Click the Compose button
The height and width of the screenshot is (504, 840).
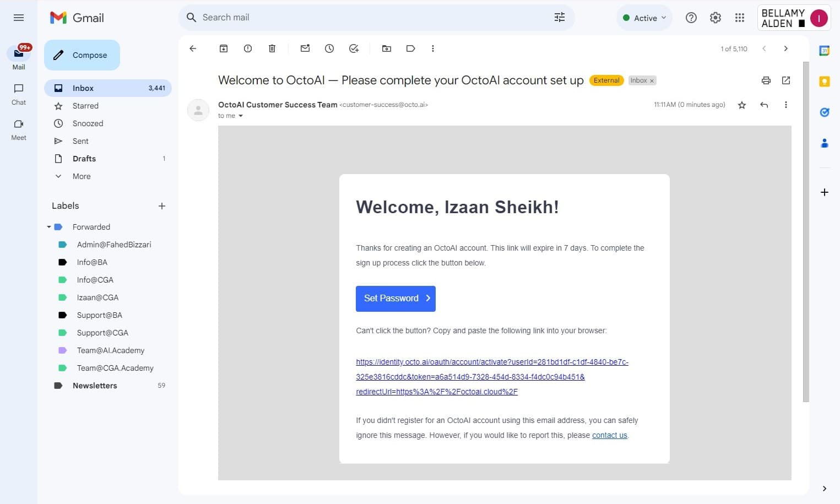(82, 55)
